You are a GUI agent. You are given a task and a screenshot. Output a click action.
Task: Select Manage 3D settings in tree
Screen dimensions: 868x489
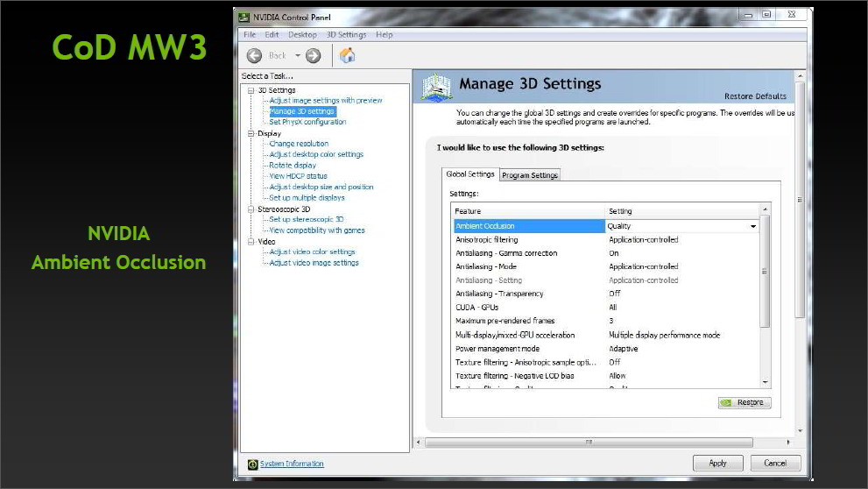302,111
